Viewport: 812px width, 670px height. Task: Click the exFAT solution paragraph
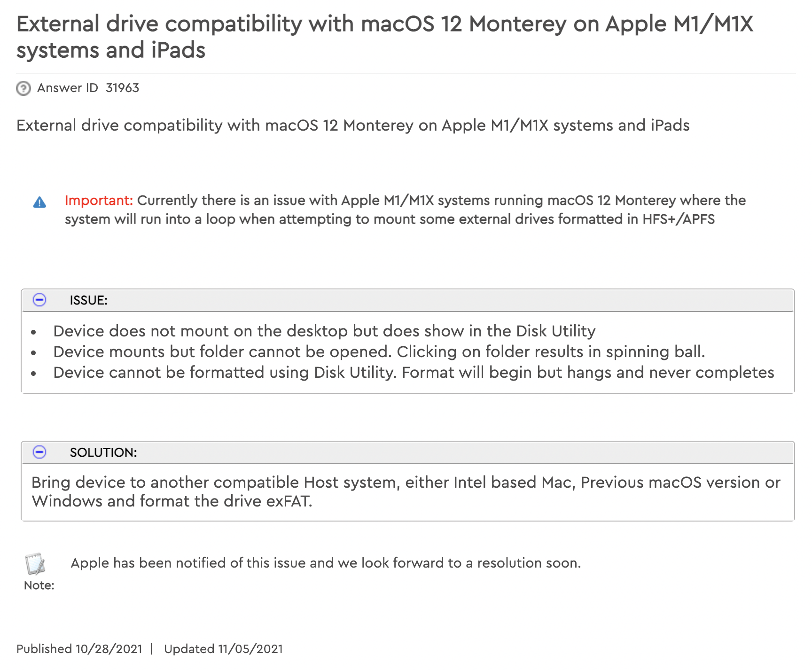(x=406, y=492)
